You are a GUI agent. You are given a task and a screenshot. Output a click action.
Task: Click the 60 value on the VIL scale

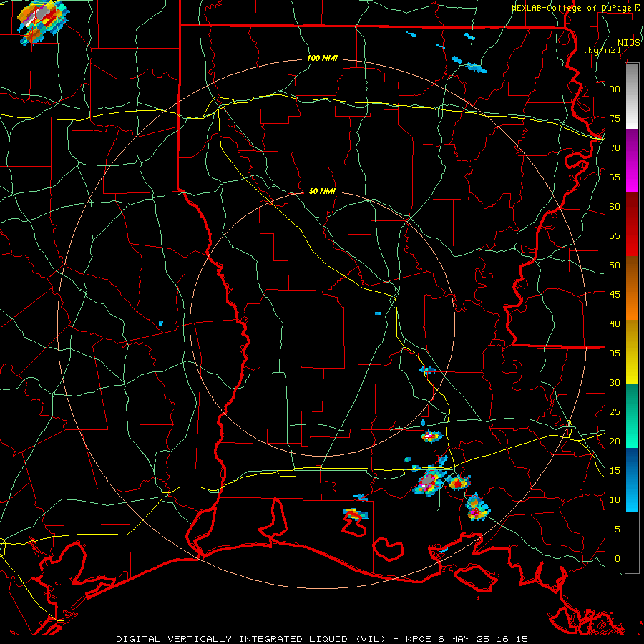click(615, 207)
